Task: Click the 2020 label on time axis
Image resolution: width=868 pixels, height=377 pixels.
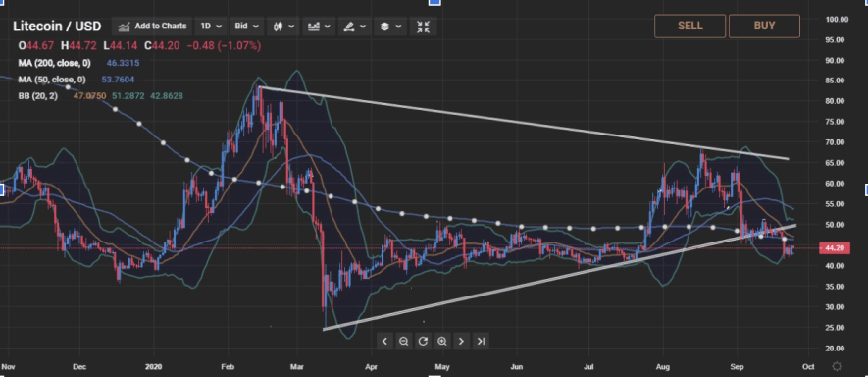Action: coord(153,366)
